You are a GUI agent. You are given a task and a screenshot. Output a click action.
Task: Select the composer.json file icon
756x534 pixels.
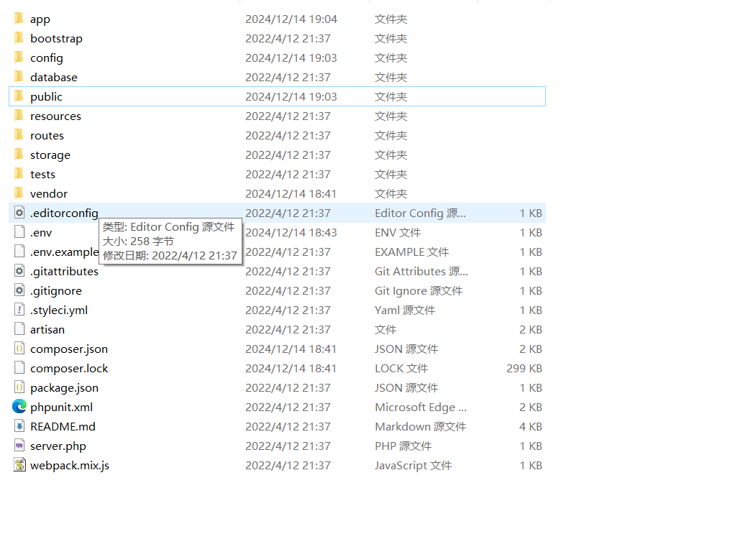(x=19, y=349)
